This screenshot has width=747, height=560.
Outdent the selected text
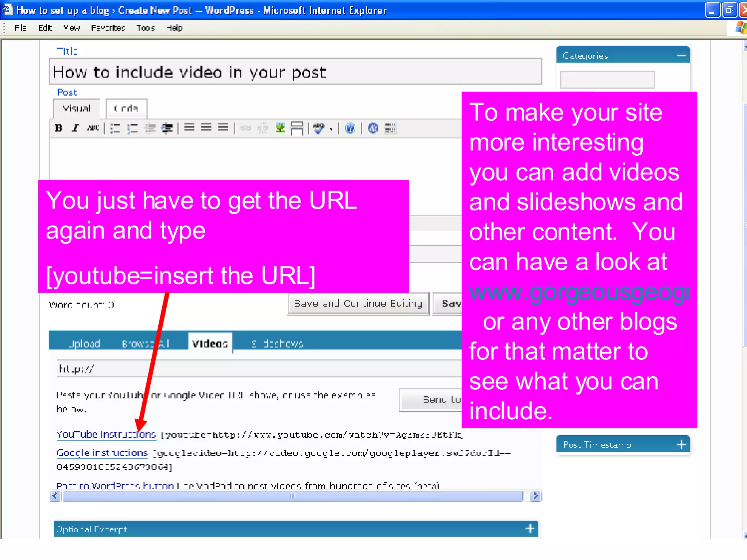point(150,128)
